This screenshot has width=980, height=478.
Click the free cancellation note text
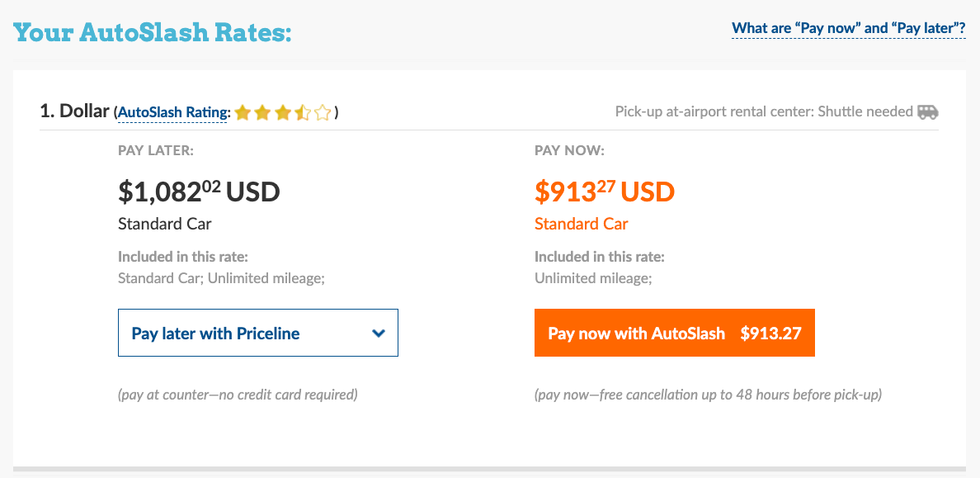708,395
